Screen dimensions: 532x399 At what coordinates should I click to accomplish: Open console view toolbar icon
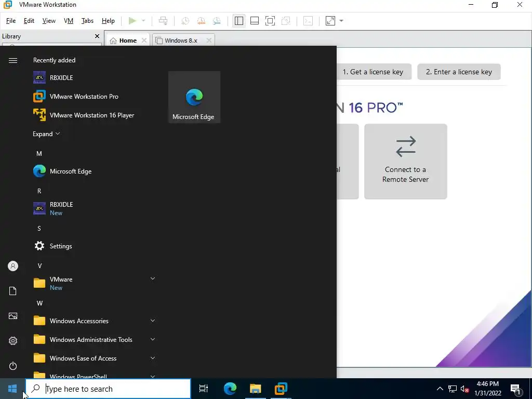(x=308, y=21)
